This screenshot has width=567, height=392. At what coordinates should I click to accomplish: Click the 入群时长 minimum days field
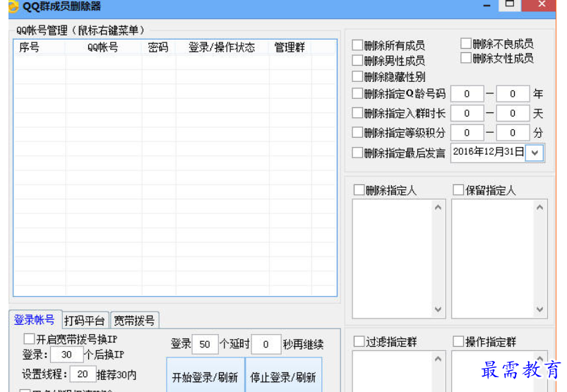pos(467,114)
